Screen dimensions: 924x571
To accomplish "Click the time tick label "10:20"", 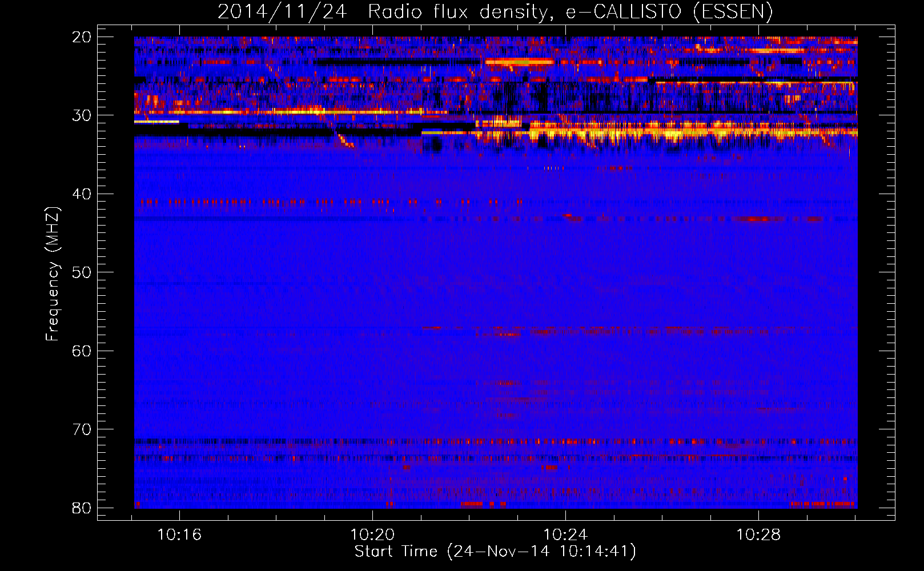I will point(372,535).
